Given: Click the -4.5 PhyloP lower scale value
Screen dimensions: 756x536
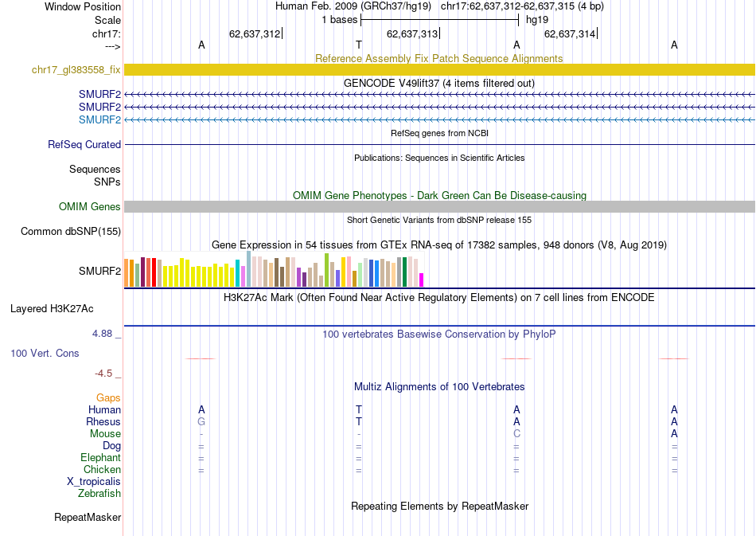Looking at the screenshot, I should pyautogui.click(x=103, y=374).
